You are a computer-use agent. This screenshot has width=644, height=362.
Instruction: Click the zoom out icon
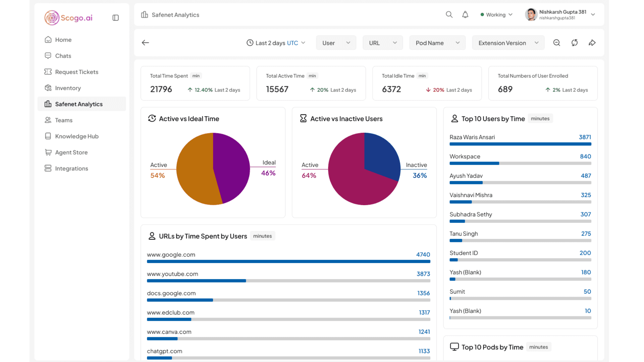pyautogui.click(x=556, y=43)
